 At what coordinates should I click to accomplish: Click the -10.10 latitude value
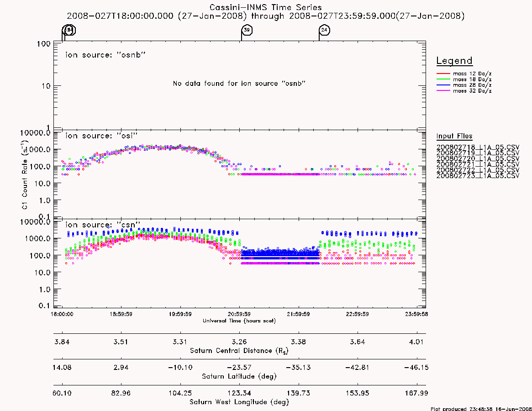180,368
